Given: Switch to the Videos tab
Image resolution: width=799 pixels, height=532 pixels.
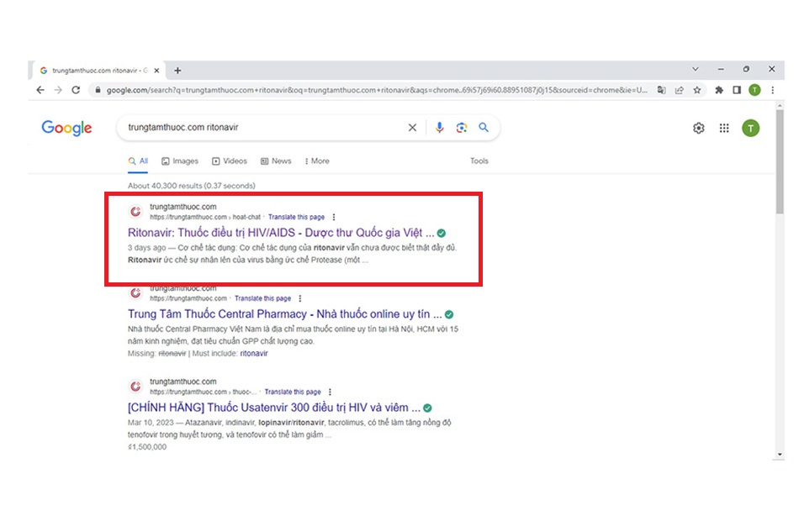Looking at the screenshot, I should point(230,161).
